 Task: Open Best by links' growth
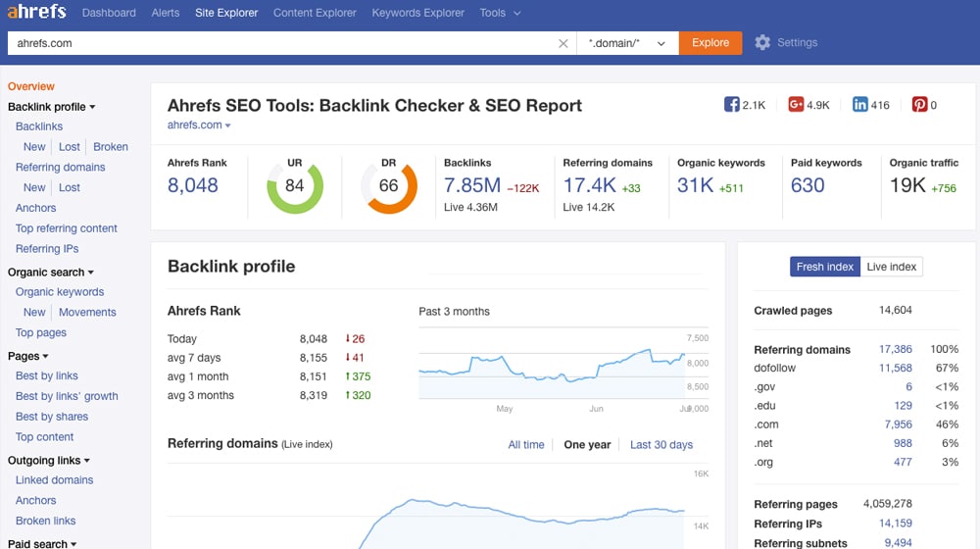point(67,396)
